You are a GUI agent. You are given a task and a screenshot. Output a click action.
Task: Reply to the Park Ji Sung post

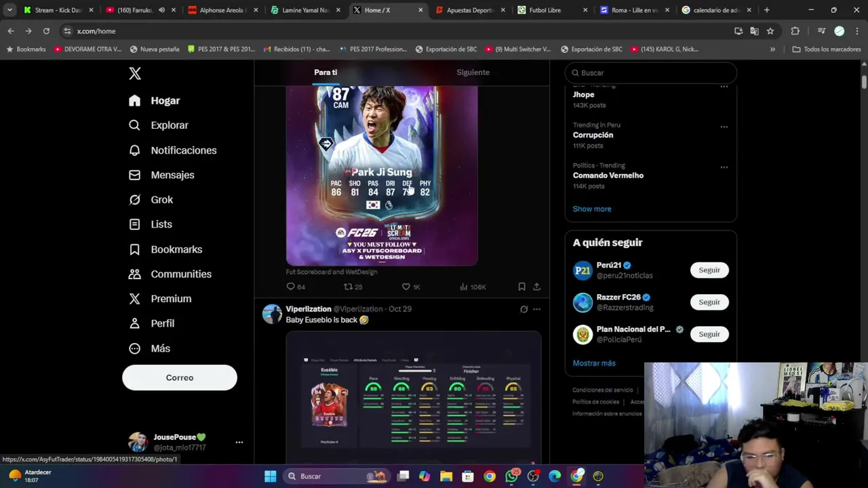coord(296,287)
